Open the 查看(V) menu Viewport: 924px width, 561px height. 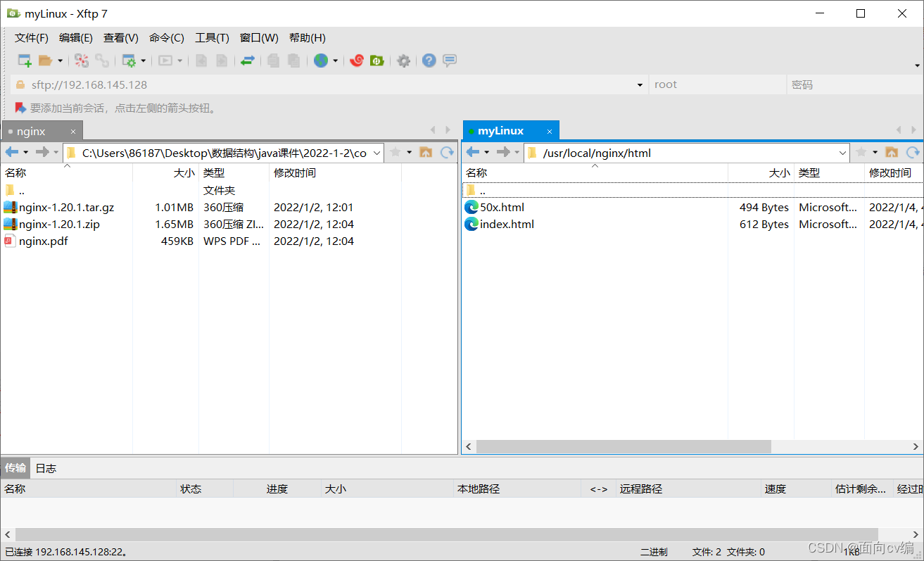[x=121, y=38]
